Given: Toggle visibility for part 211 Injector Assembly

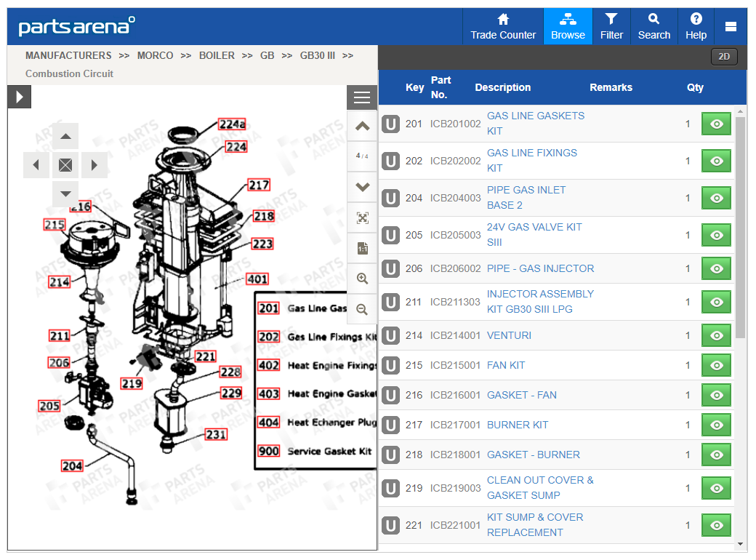Looking at the screenshot, I should coord(716,302).
